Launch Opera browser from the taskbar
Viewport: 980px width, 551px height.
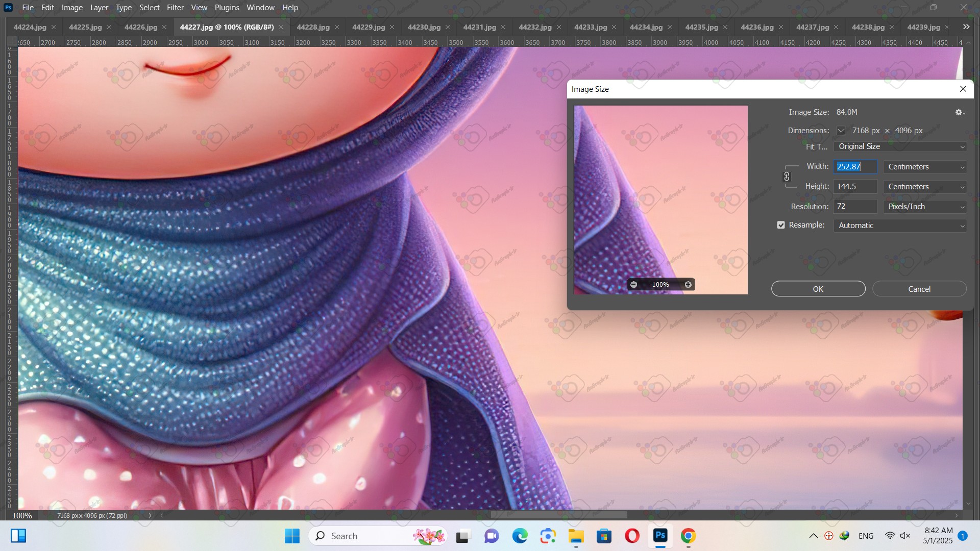tap(632, 536)
